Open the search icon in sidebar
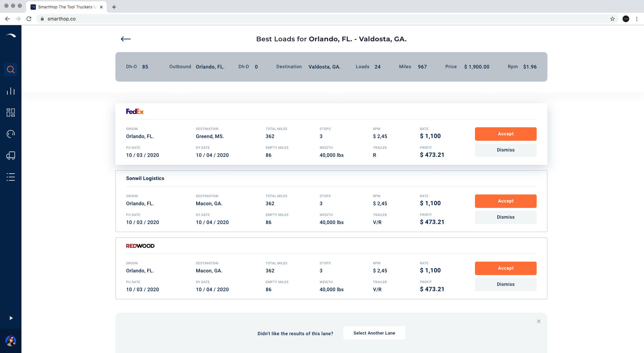This screenshot has height=353, width=644. point(11,70)
